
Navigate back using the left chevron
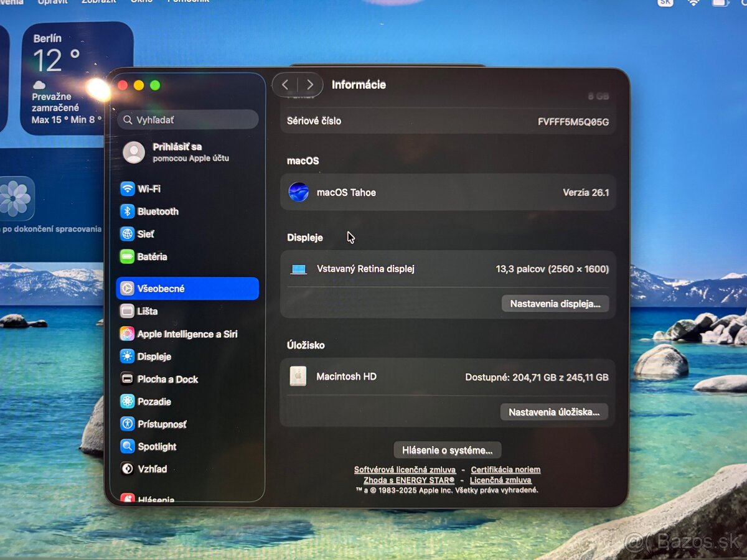point(286,85)
